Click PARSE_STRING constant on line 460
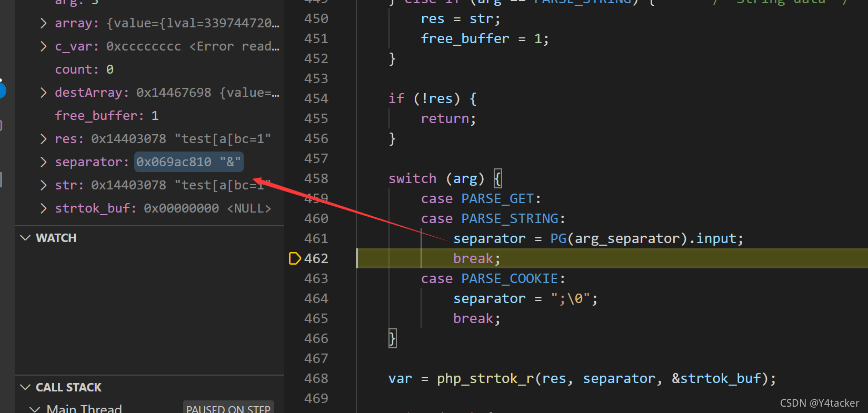This screenshot has height=413, width=868. [x=510, y=218]
